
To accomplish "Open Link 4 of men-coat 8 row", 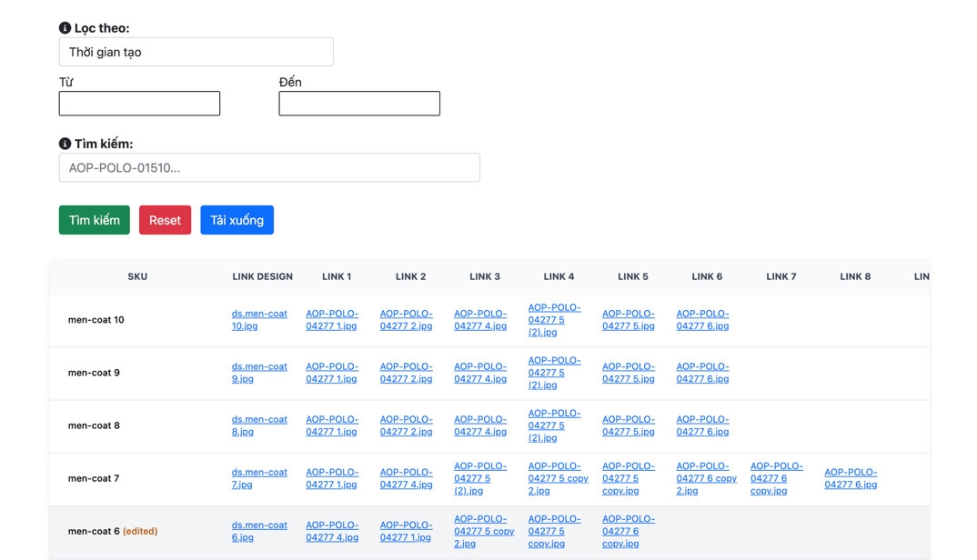I will coord(555,425).
